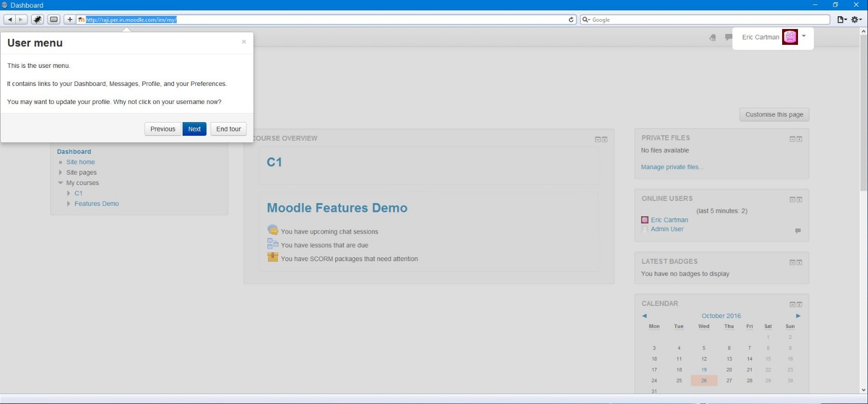868x404 pixels.
Task: Open the Moodle Features Demo course
Action: [x=337, y=208]
